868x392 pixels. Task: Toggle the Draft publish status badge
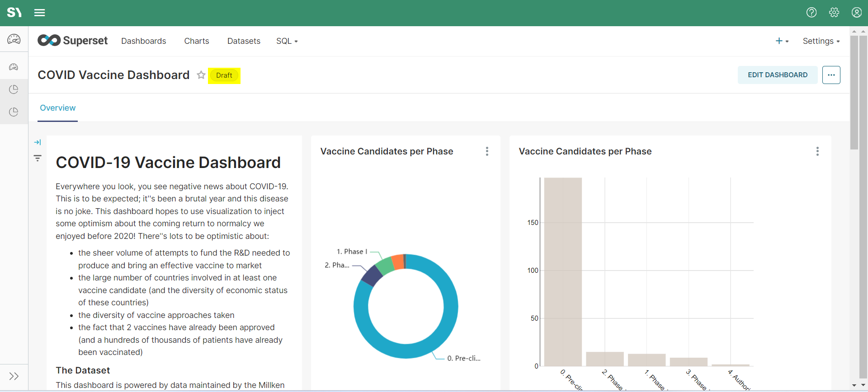point(224,75)
